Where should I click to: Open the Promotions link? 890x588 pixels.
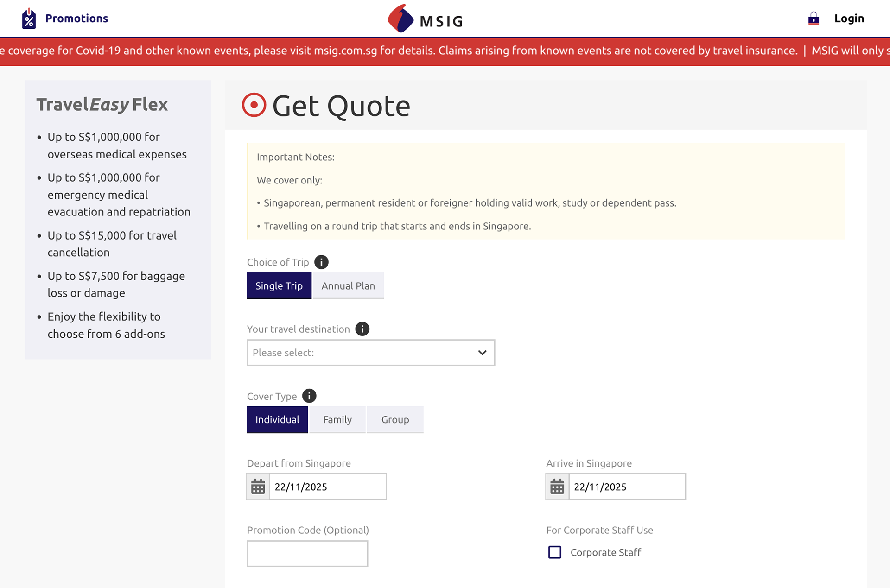tap(76, 19)
